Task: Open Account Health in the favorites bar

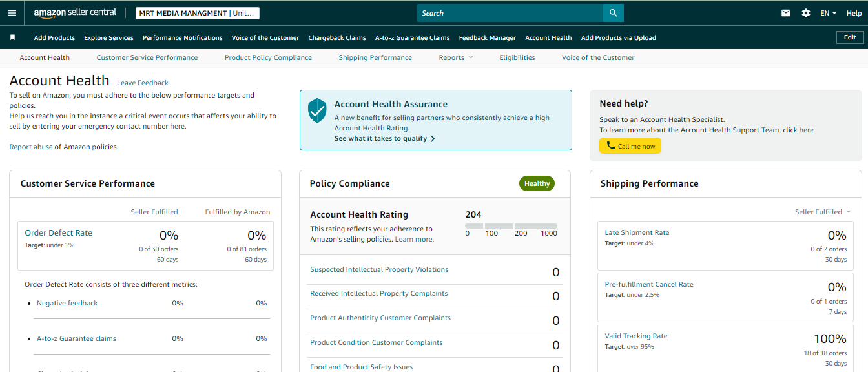Action: tap(548, 37)
